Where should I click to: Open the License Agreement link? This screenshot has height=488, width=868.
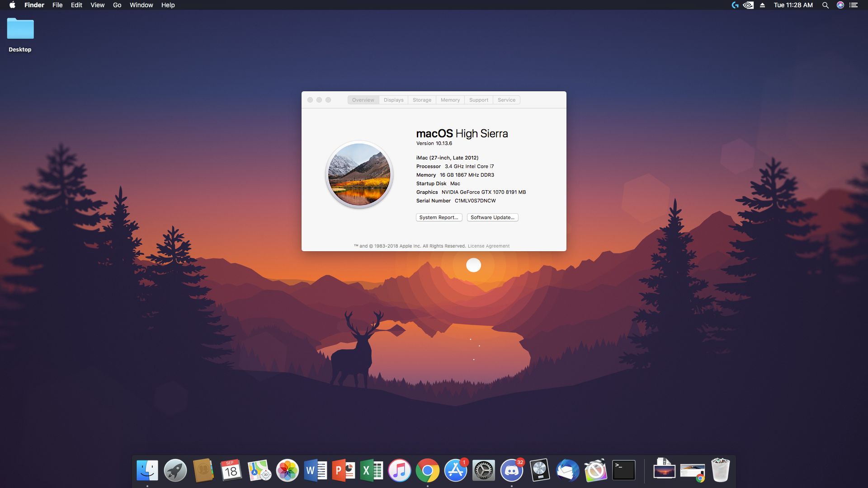488,246
